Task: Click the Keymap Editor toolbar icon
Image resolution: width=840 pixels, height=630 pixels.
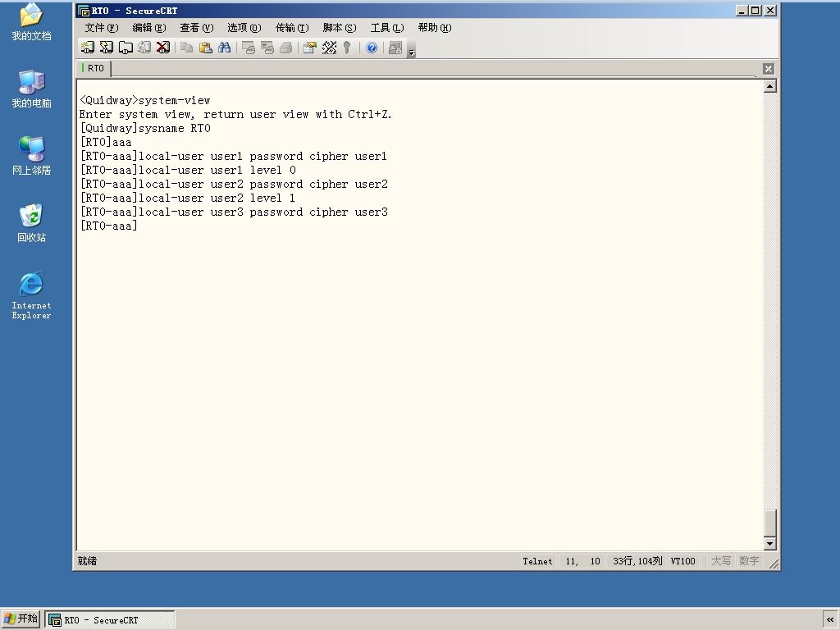Action: pos(329,48)
